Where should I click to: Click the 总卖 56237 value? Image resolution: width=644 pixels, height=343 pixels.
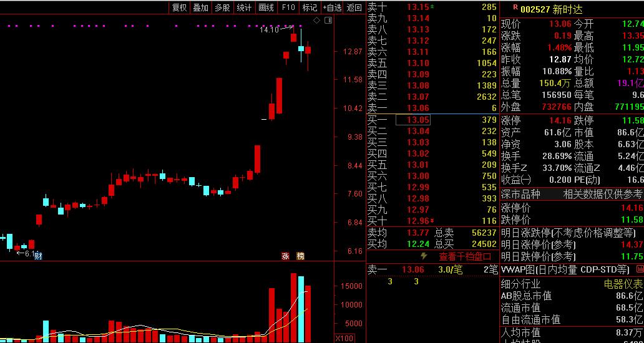484,233
